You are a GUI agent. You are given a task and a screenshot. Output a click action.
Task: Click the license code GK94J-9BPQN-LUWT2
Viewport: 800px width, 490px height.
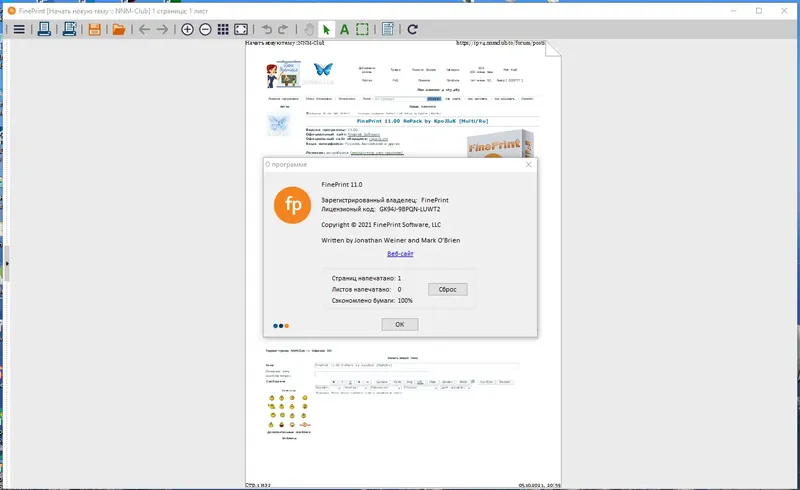[x=410, y=209]
